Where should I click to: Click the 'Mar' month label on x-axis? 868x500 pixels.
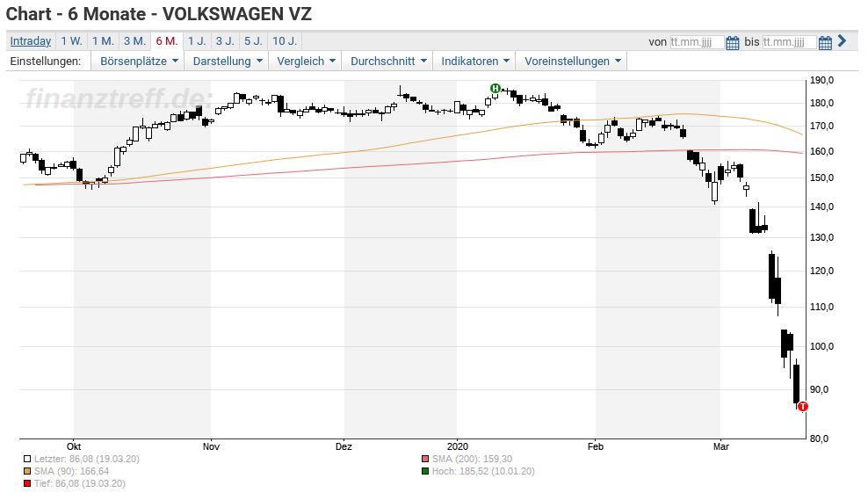tap(720, 446)
